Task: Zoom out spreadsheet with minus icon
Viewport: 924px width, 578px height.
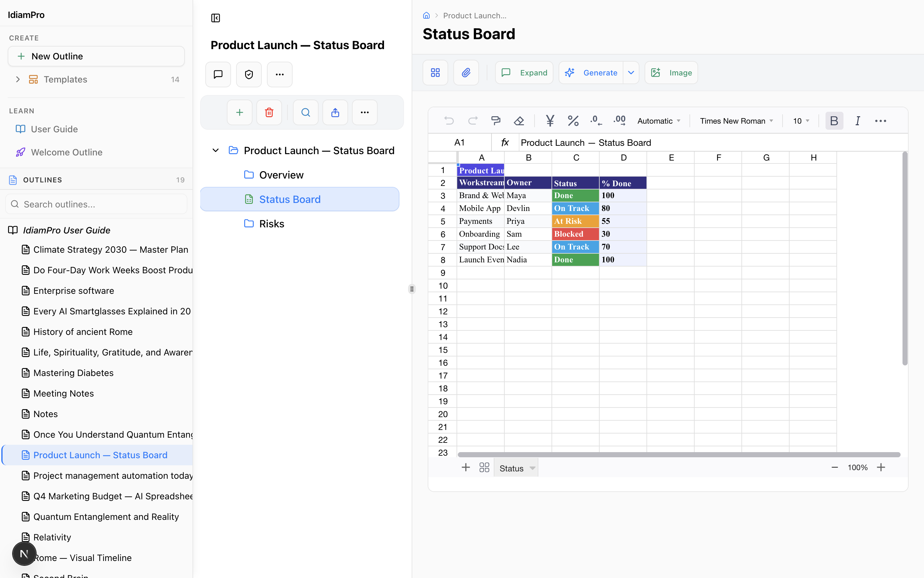Action: pyautogui.click(x=835, y=468)
